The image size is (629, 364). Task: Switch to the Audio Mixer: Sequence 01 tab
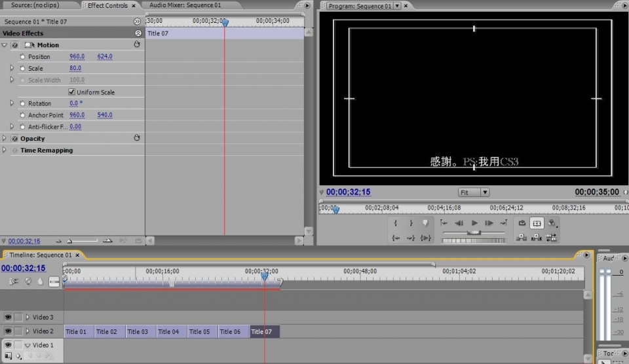point(185,5)
